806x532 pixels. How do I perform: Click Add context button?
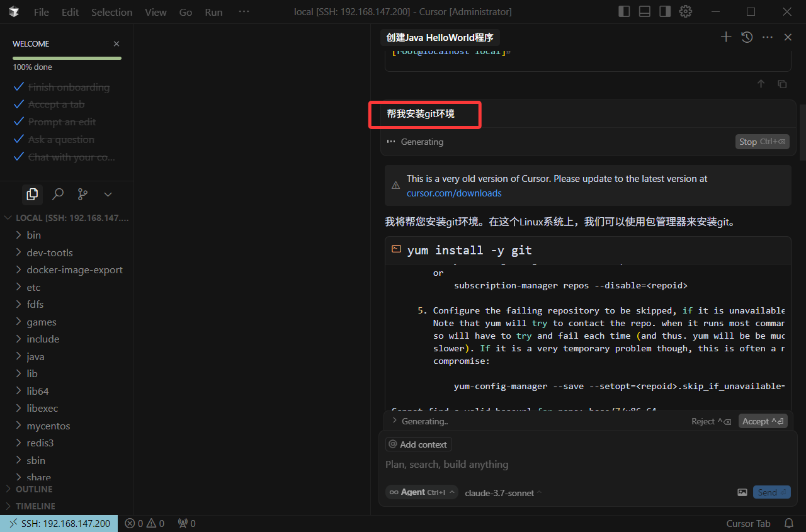[419, 444]
